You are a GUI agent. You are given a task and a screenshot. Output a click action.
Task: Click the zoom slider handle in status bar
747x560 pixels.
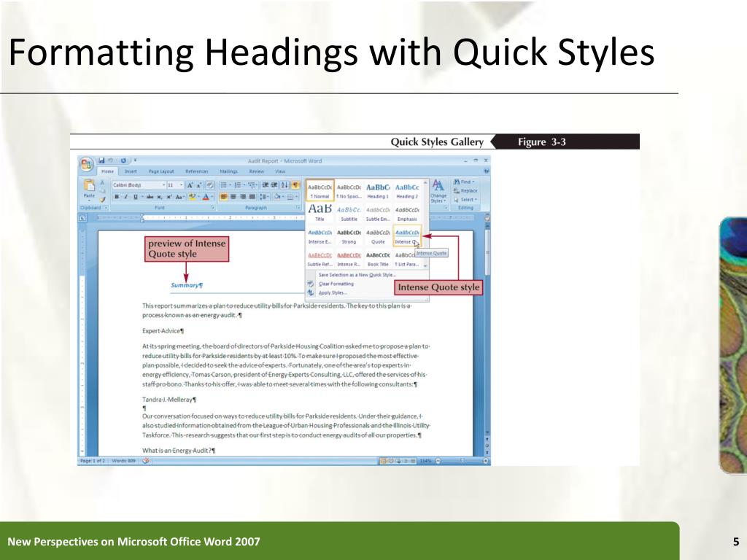pyautogui.click(x=462, y=461)
